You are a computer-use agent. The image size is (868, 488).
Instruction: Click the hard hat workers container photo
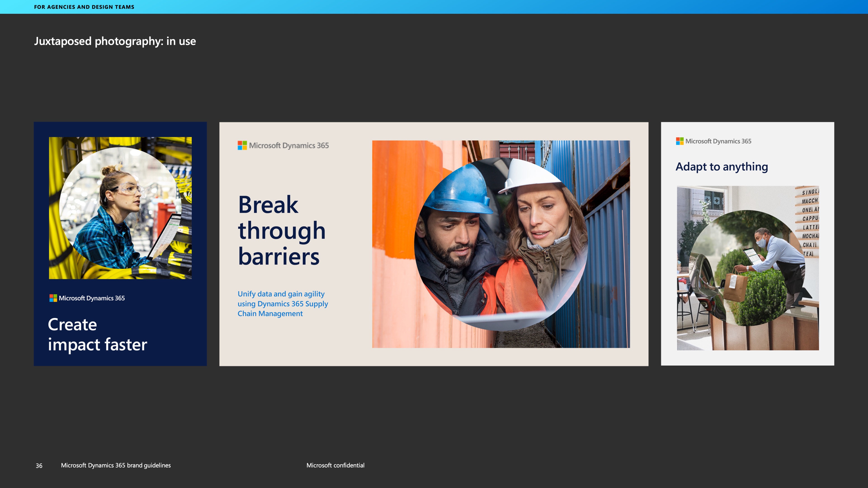coord(501,244)
